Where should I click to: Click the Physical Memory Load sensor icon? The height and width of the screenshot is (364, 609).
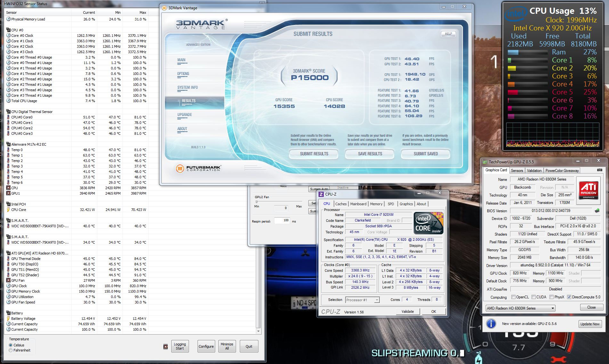[x=8, y=19]
